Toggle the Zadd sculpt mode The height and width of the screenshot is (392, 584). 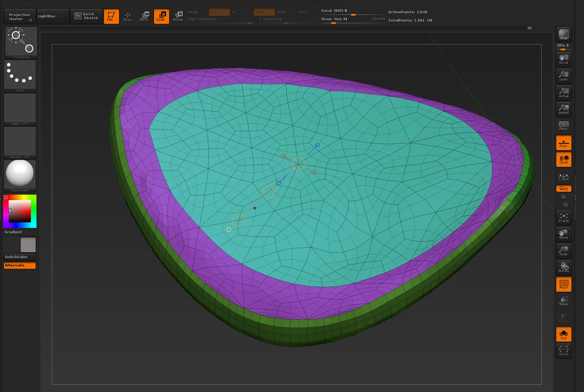pyautogui.click(x=264, y=12)
